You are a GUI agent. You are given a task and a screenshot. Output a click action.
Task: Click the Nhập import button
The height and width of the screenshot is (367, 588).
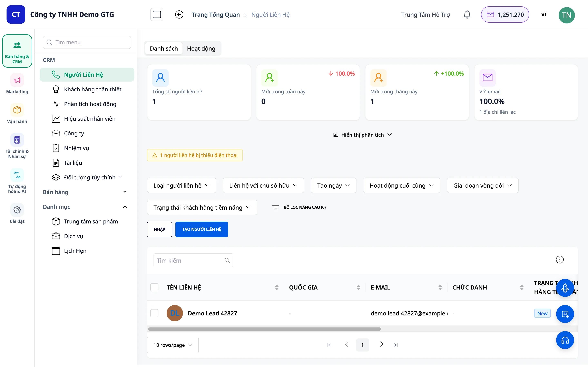pos(159,229)
